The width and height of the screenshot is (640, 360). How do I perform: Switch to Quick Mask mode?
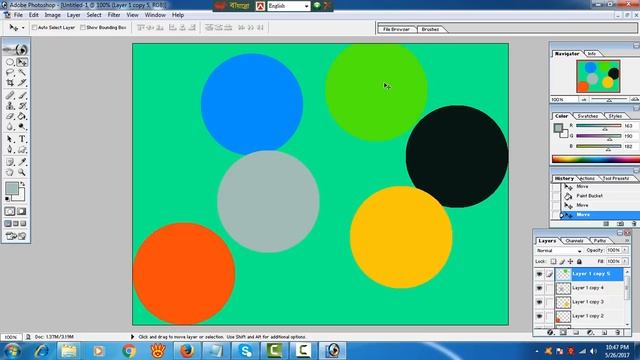(x=22, y=211)
